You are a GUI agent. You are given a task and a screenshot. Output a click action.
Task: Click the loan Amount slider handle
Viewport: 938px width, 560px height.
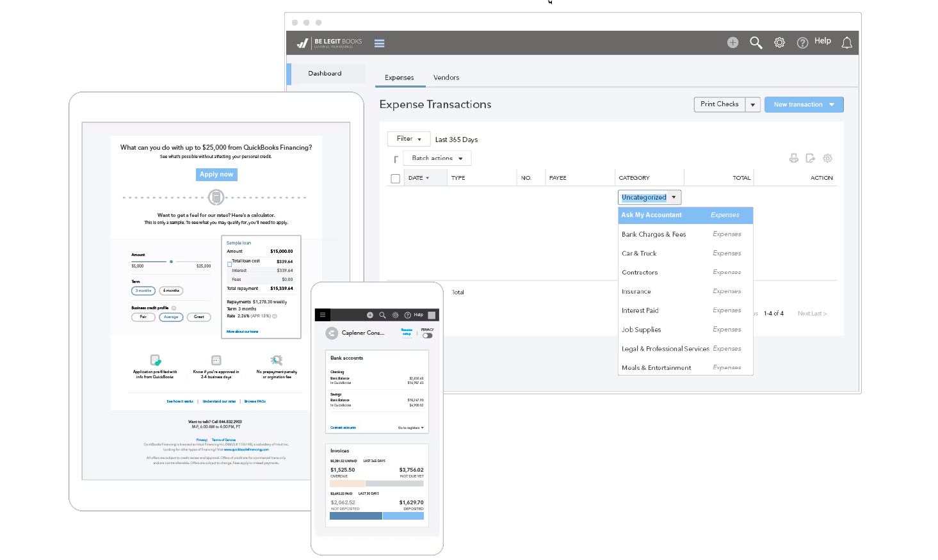pyautogui.click(x=171, y=262)
